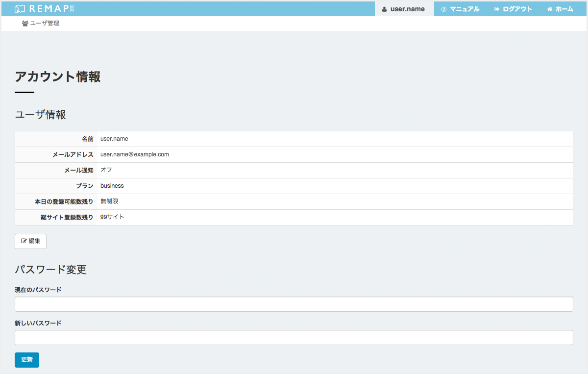The width and height of the screenshot is (588, 374).
Task: Click the 総サイト登録数残り label
Action: 67,218
